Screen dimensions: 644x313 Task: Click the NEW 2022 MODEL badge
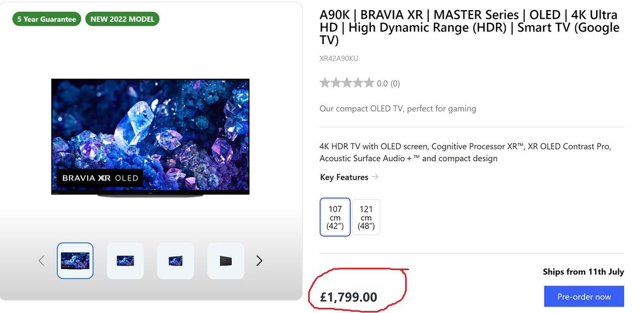point(122,18)
